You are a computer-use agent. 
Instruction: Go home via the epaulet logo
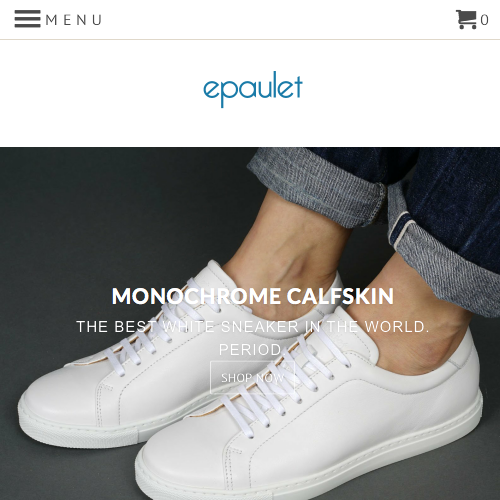tap(253, 89)
